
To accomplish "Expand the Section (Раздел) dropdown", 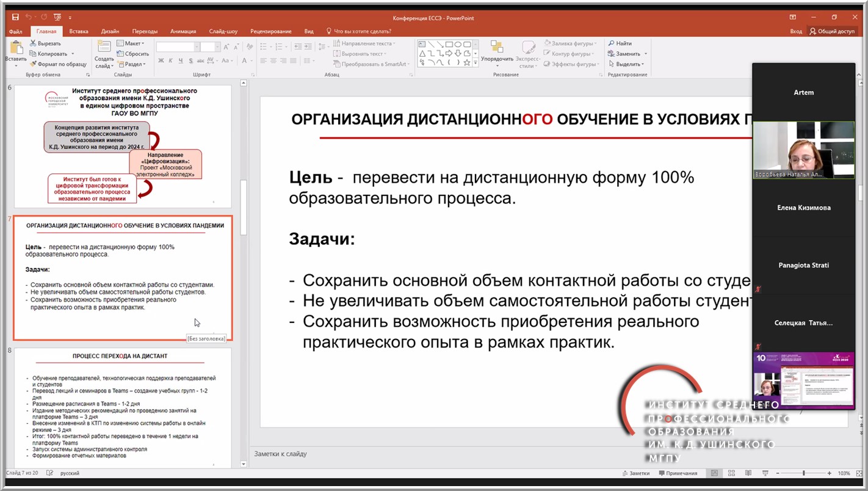I will point(134,64).
